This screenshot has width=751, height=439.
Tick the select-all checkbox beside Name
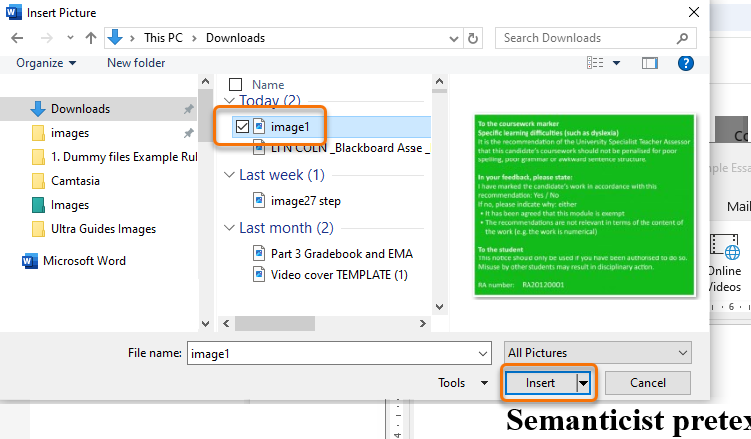click(x=236, y=85)
